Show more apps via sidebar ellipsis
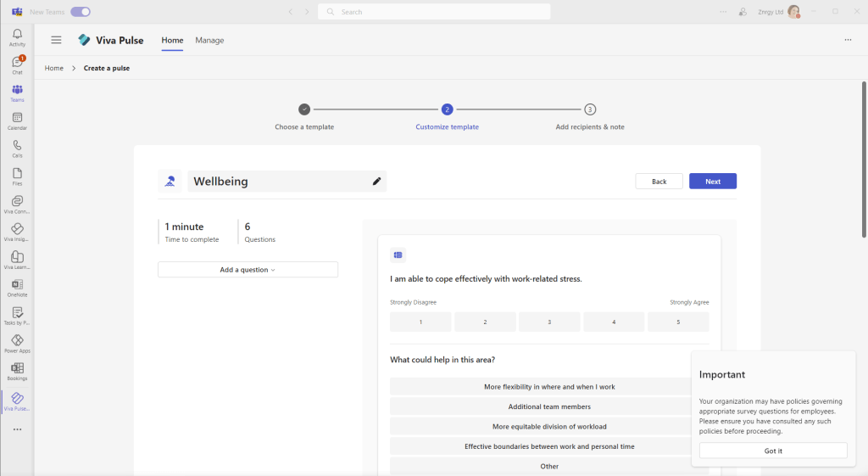This screenshot has height=476, width=868. tap(17, 429)
